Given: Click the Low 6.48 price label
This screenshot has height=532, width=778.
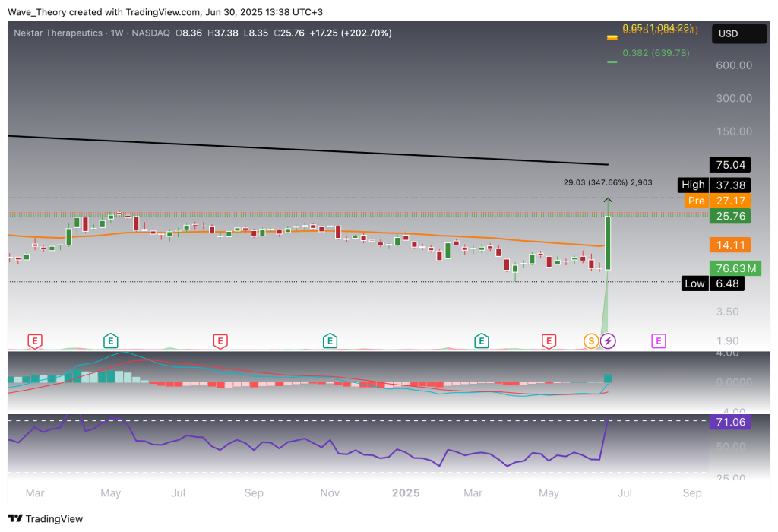Looking at the screenshot, I should pyautogui.click(x=713, y=283).
